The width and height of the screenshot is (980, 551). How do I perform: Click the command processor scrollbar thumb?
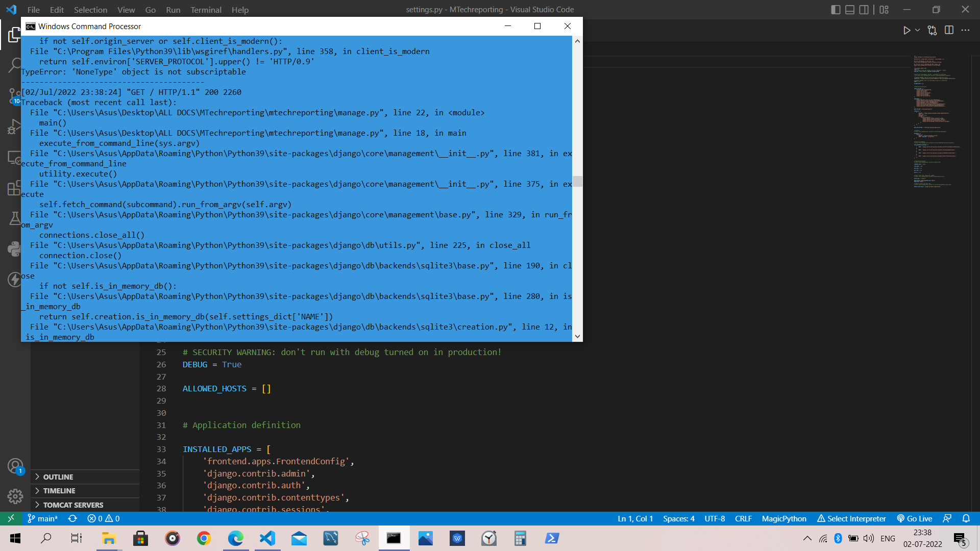[x=577, y=181]
